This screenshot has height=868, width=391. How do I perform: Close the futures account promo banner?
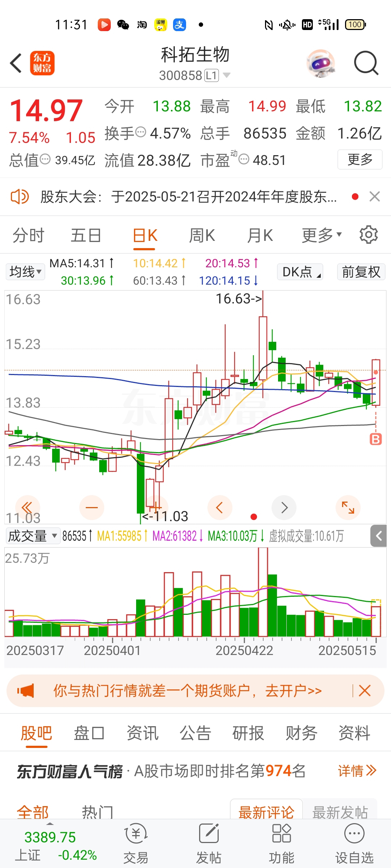pos(365,691)
